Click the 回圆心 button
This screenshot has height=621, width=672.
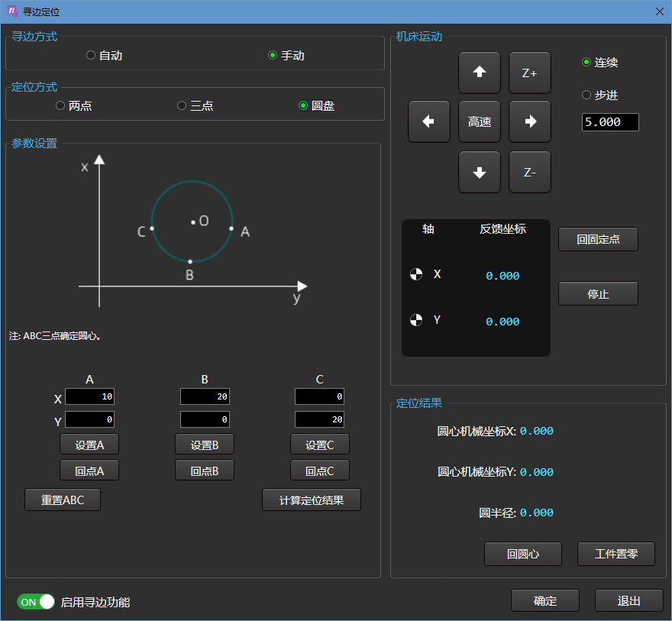523,554
